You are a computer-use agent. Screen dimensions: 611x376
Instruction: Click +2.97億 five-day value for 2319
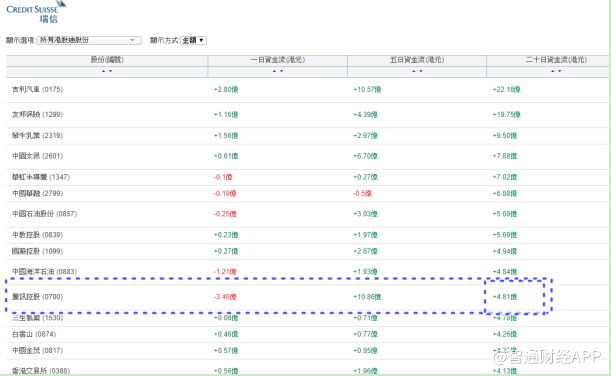(x=365, y=135)
